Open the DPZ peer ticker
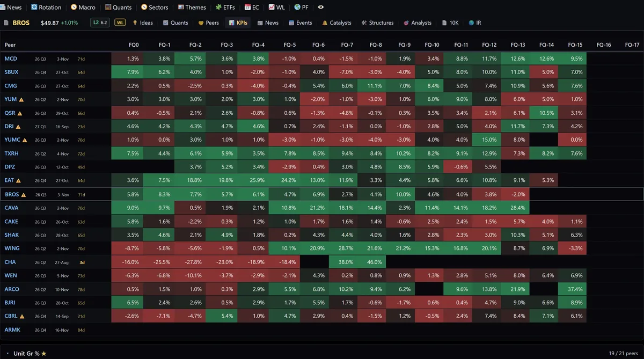 (x=10, y=167)
